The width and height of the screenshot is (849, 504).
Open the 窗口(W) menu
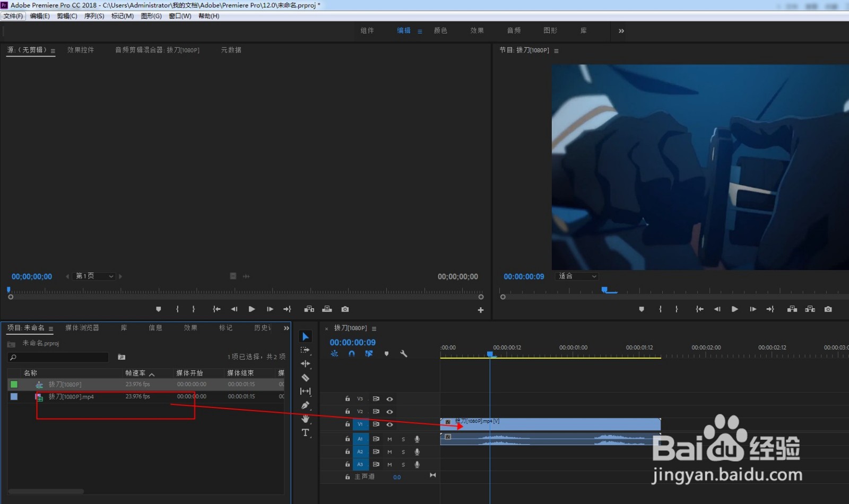point(180,16)
